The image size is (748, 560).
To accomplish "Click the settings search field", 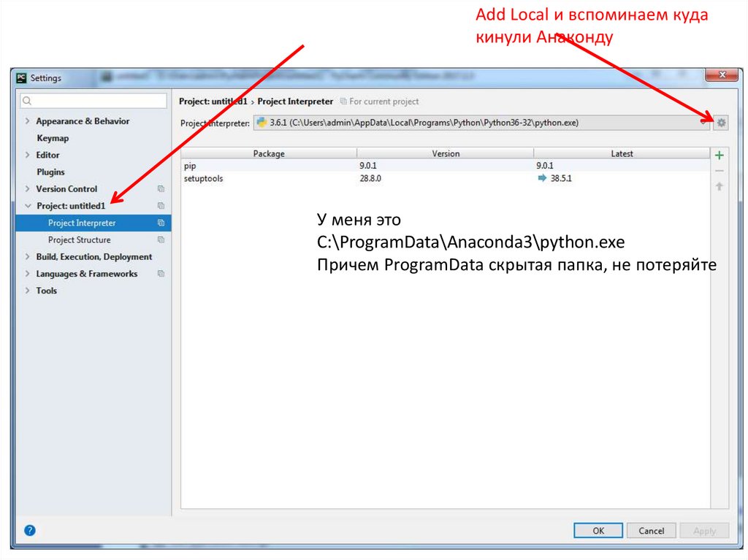I will tap(96, 101).
